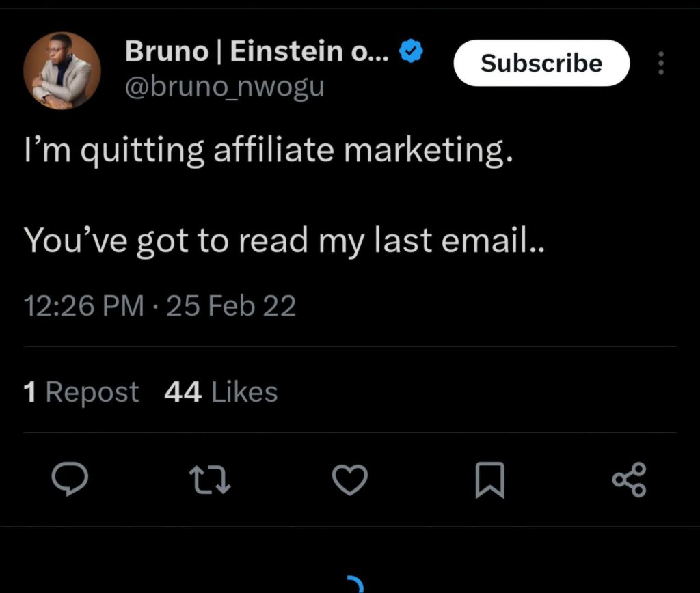Reply to the tweet via the comment icon
Image resolution: width=700 pixels, height=593 pixels.
pyautogui.click(x=70, y=479)
